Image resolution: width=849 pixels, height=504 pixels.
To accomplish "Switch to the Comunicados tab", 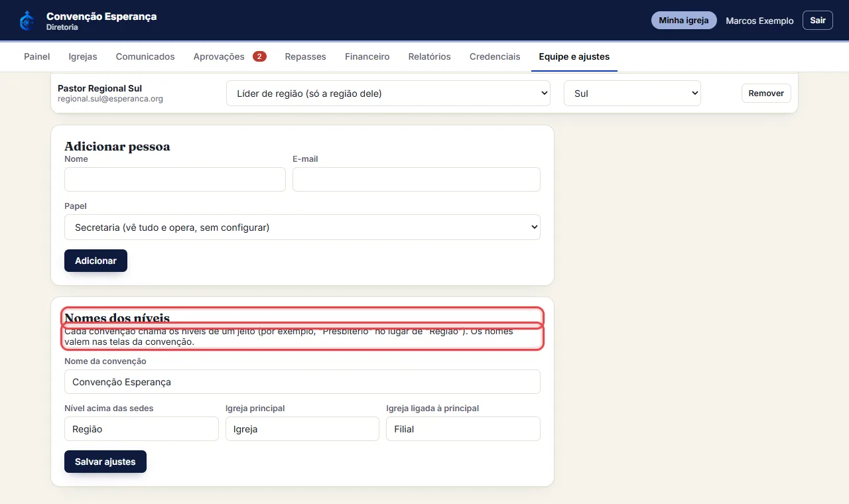I will pos(145,56).
